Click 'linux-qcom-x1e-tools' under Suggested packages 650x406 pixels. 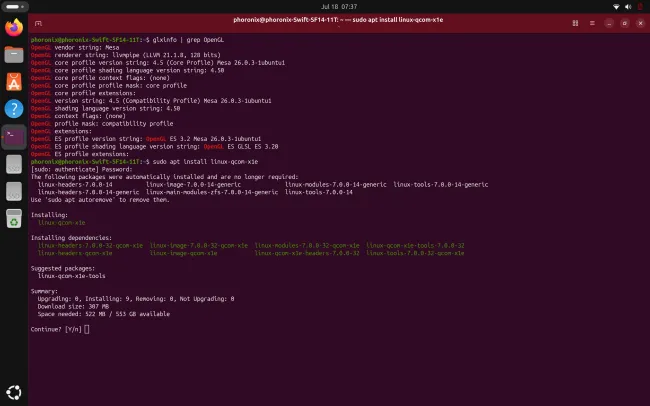(71, 276)
